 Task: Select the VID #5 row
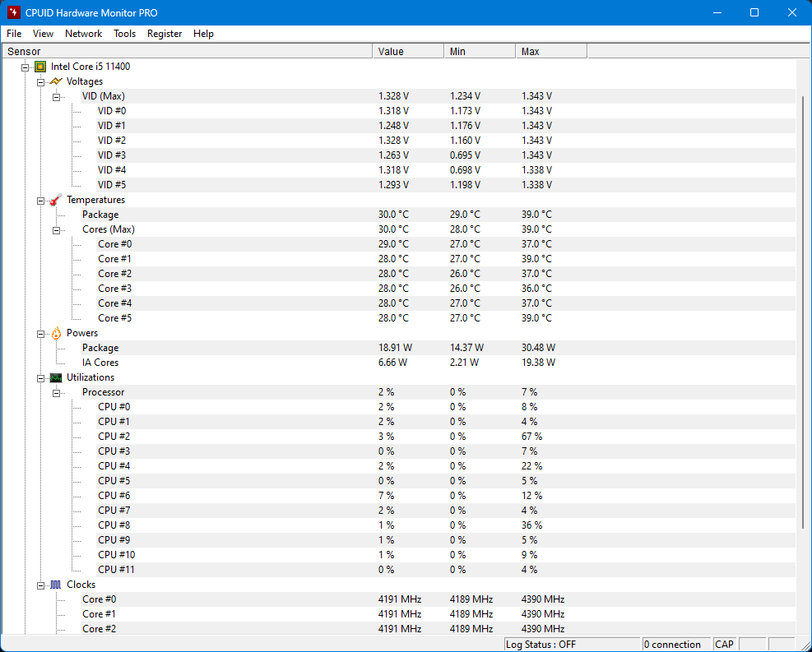coord(446,185)
